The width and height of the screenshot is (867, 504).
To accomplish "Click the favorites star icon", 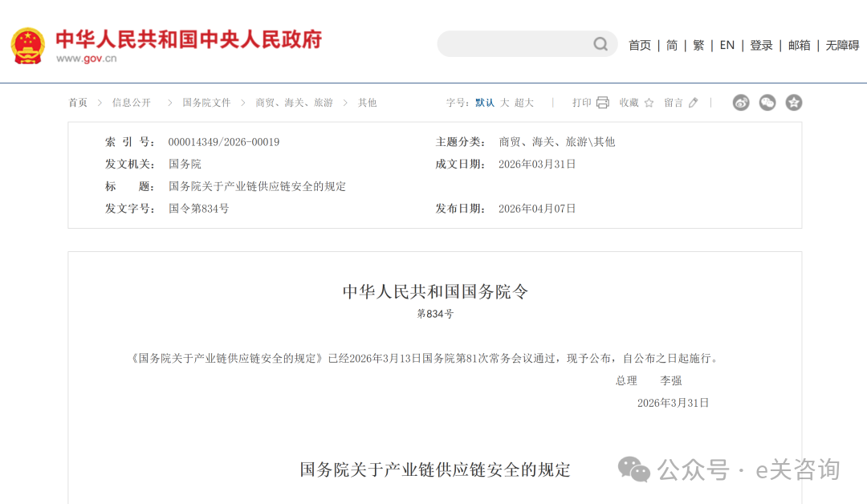I will click(649, 103).
